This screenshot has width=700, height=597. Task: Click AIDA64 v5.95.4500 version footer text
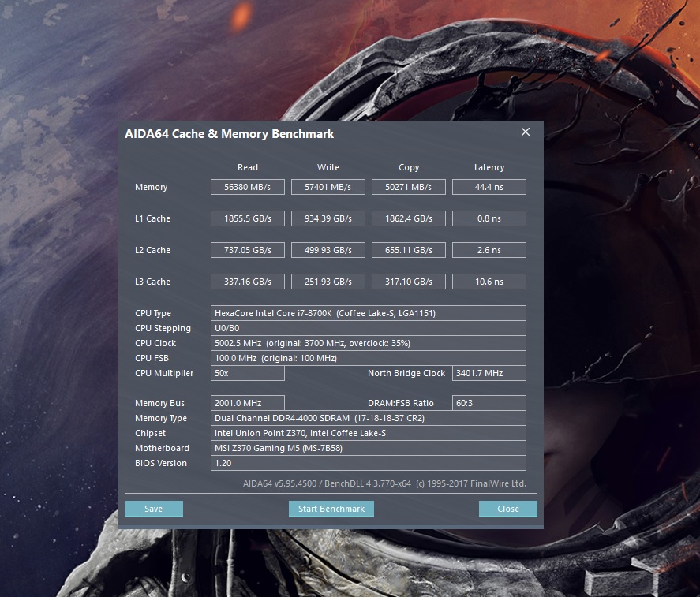coord(384,483)
